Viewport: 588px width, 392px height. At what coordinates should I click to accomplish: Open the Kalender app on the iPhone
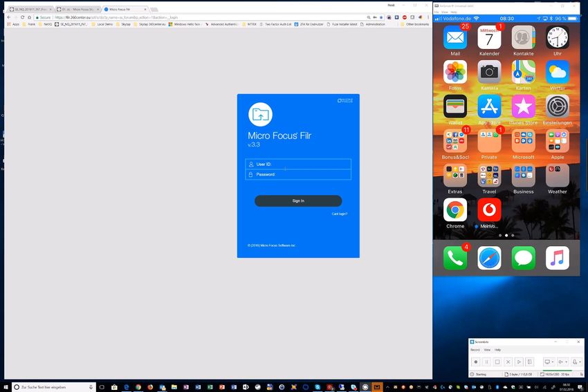(x=489, y=37)
